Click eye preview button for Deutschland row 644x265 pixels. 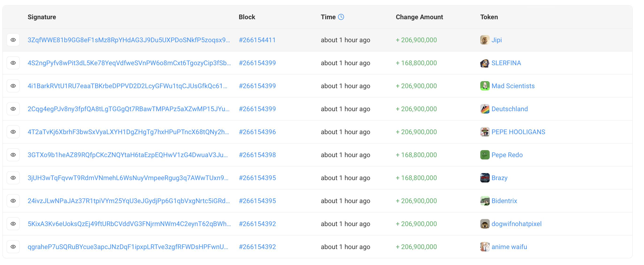coord(13,109)
